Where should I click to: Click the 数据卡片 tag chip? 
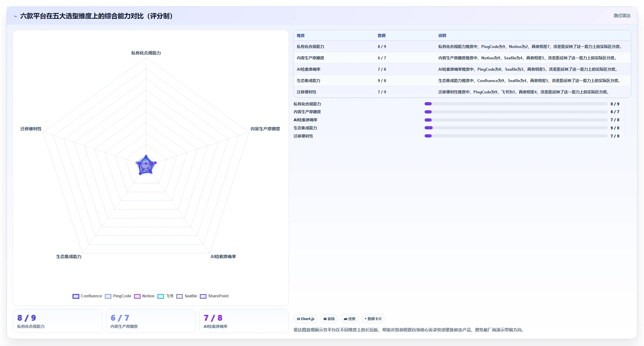[373, 319]
